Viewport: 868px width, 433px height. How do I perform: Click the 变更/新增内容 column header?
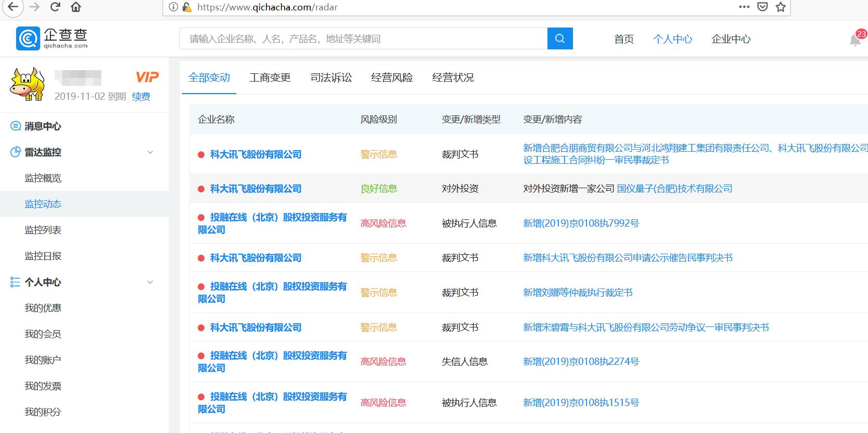click(553, 120)
